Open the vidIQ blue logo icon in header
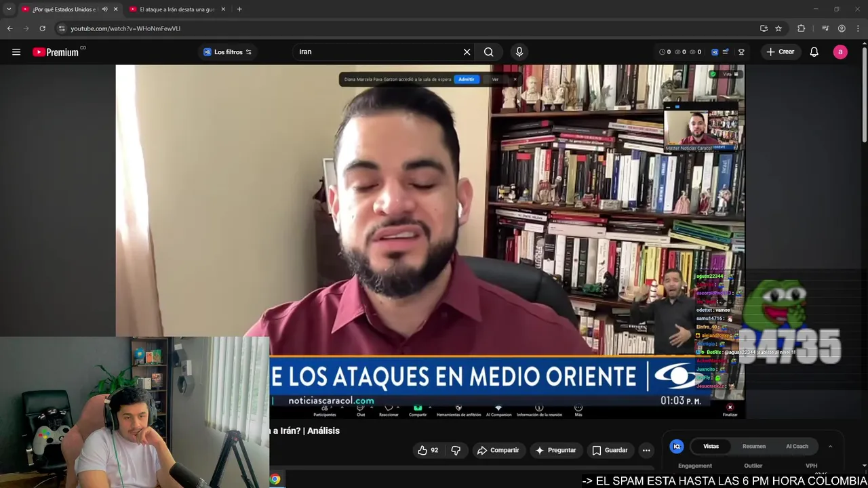The width and height of the screenshot is (868, 488). coord(715,52)
